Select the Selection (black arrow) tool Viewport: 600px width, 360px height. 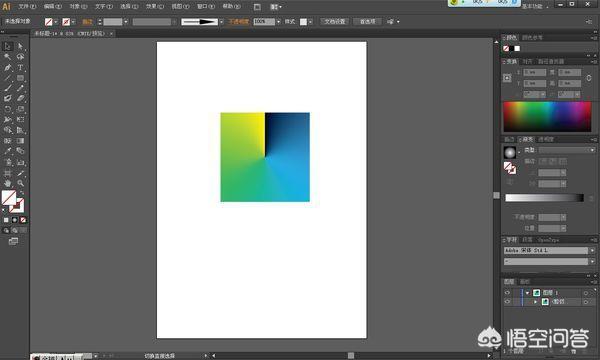pos(7,46)
